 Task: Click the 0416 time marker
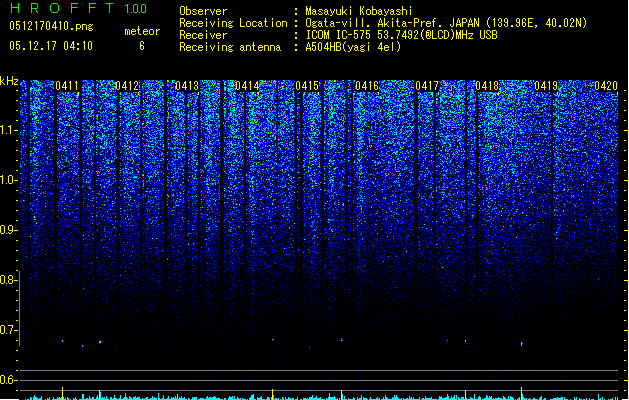(x=367, y=86)
